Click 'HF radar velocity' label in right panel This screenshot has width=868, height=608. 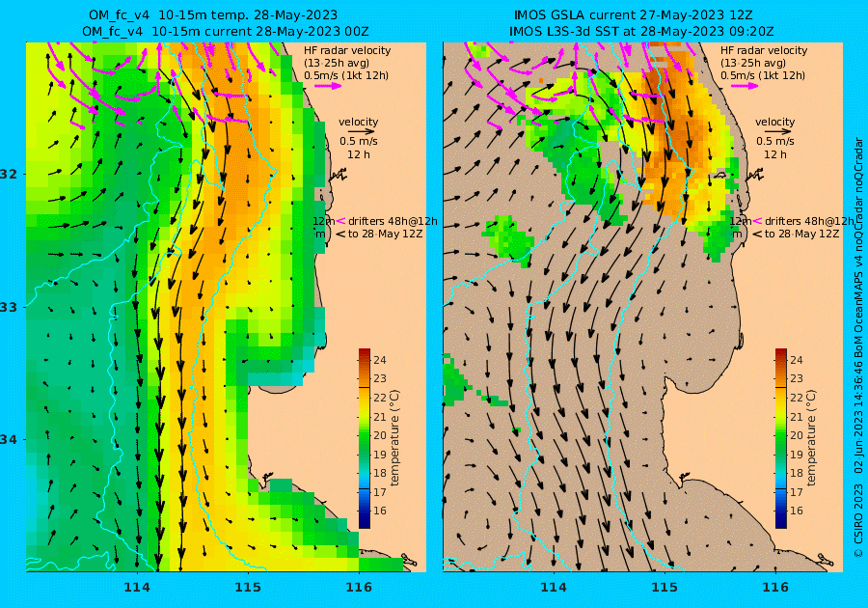[764, 50]
